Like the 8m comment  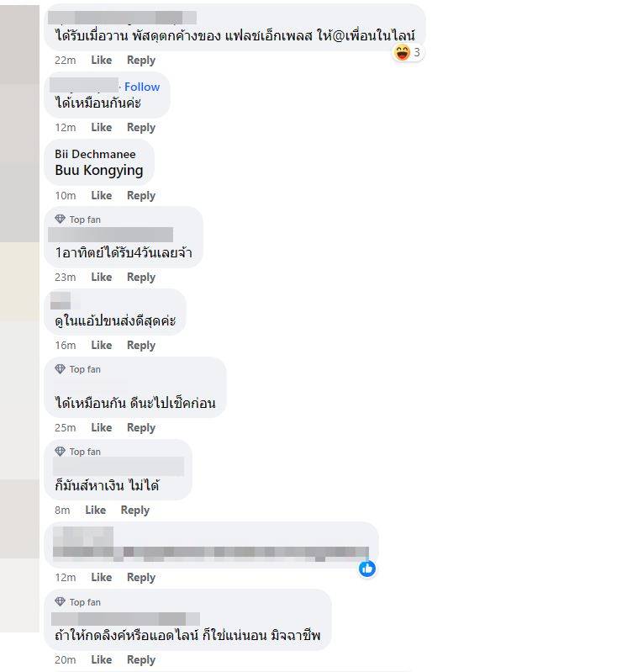96,510
